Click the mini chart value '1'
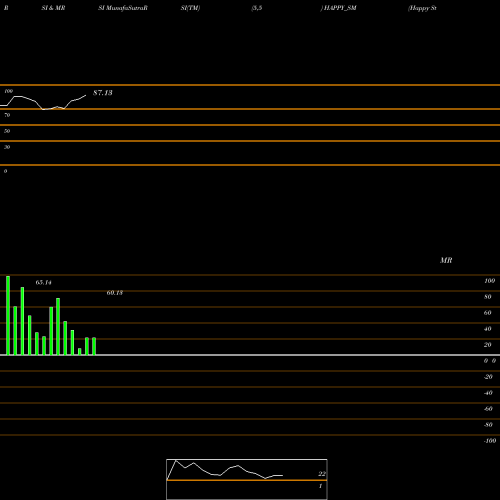 pyautogui.click(x=320, y=486)
